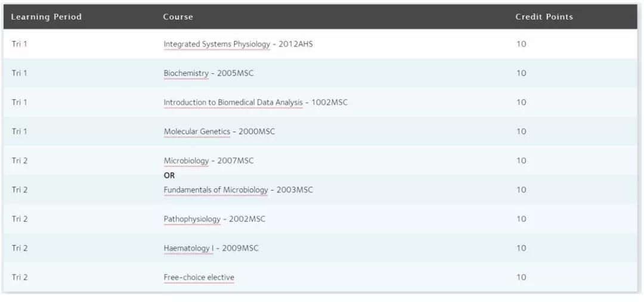Click the Tri 1 cell for Biochemistry
Screen dimensions: 644x302
(x=20, y=73)
